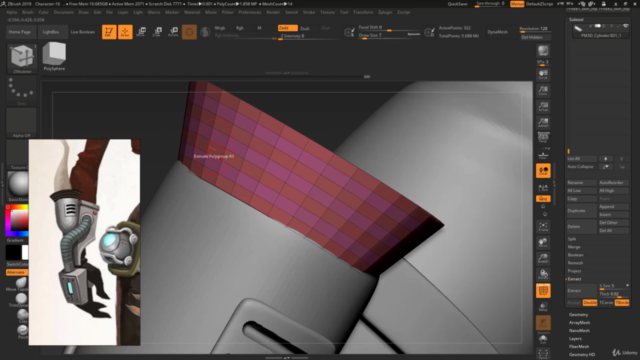This screenshot has width=640, height=360.
Task: Click the DynaMesh button
Action: pos(498,32)
